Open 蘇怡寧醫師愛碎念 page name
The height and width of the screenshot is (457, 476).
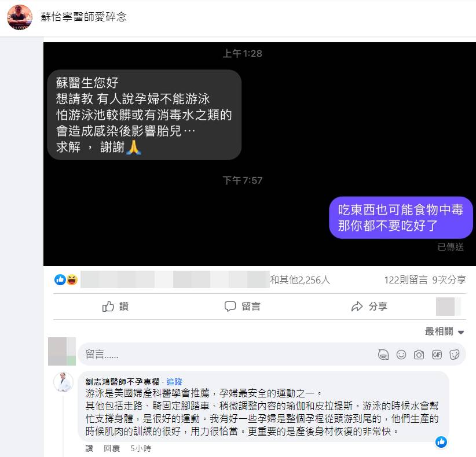(83, 17)
